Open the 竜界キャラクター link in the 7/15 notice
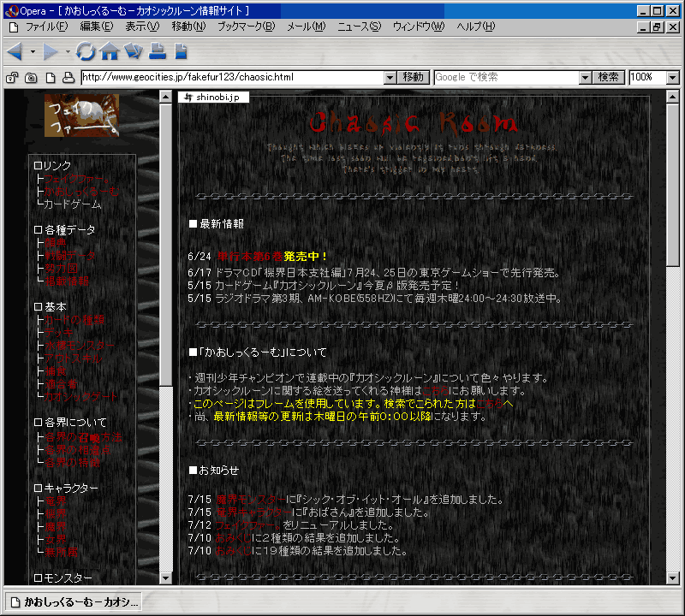 253,512
